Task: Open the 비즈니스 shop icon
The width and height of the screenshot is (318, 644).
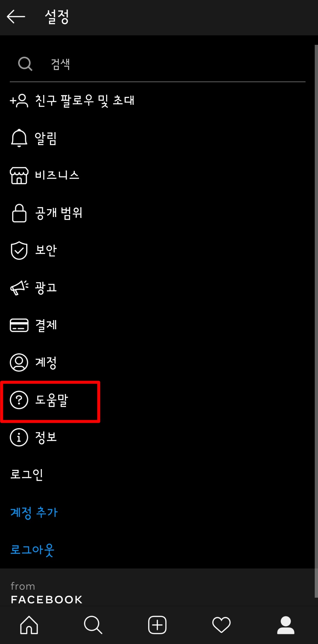Action: (19, 175)
